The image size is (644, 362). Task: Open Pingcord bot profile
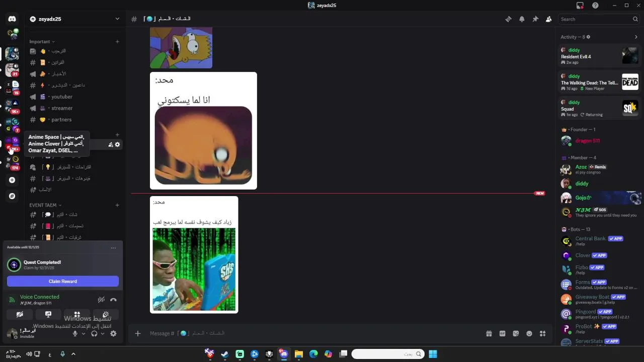[x=600, y=314]
